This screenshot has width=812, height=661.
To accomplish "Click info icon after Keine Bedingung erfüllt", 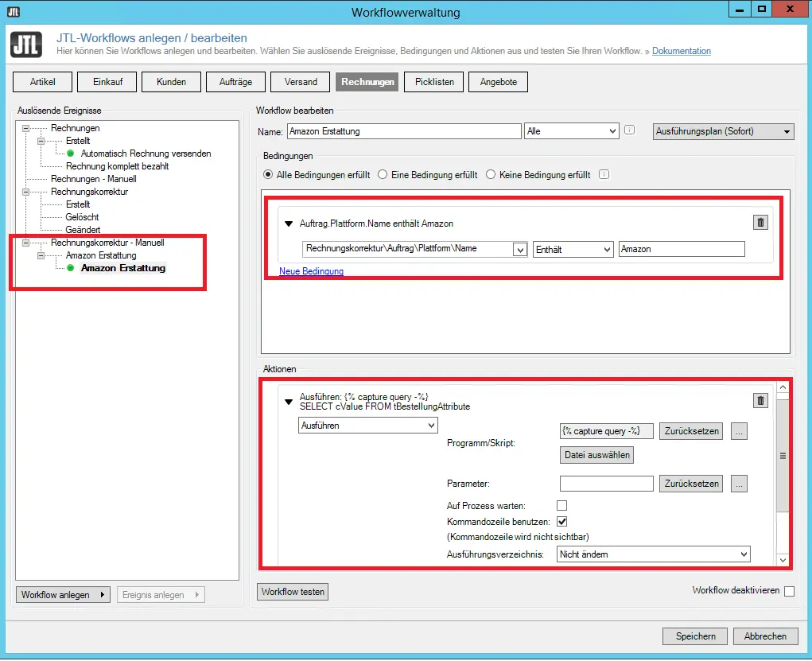I will pyautogui.click(x=604, y=174).
